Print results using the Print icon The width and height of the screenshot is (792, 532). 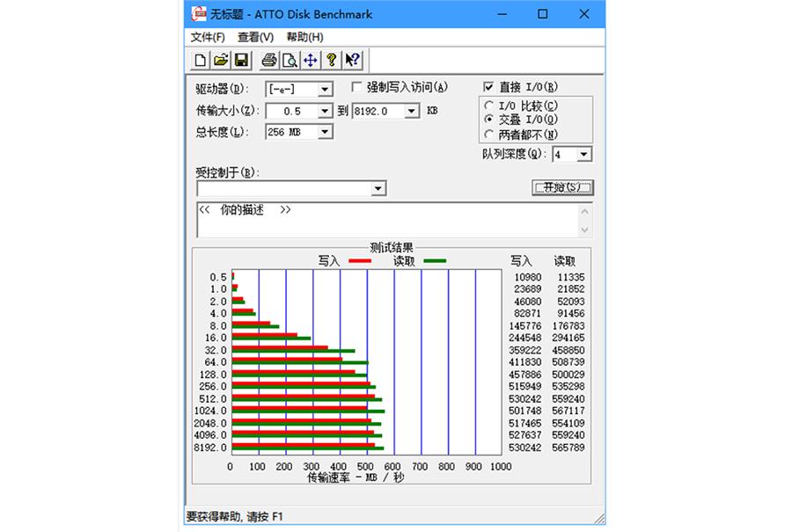268,60
